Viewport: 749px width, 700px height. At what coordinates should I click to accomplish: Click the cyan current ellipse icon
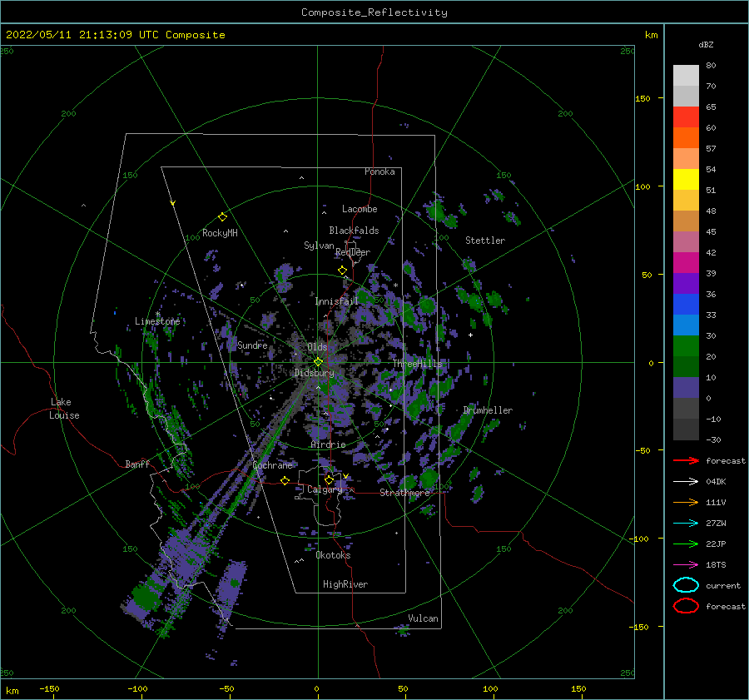[686, 585]
